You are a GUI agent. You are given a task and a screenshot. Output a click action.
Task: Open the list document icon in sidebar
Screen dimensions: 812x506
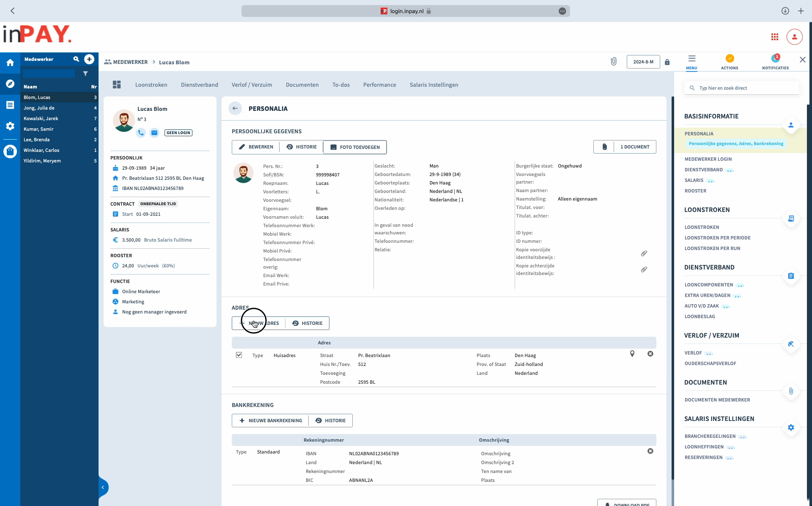tap(10, 105)
